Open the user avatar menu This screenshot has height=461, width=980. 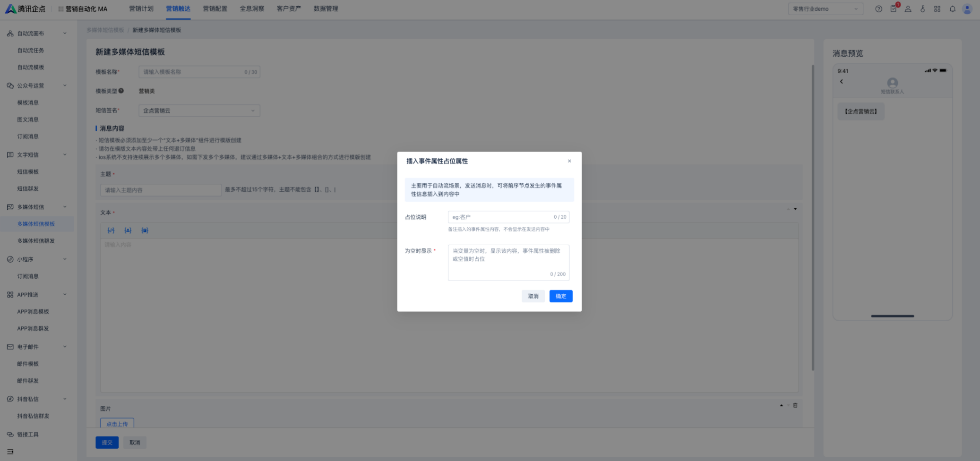(x=967, y=9)
